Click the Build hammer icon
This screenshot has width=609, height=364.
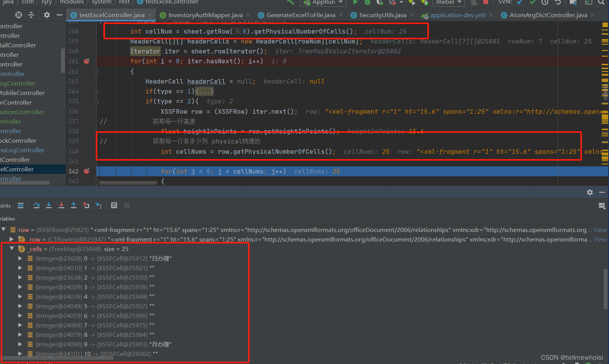[x=291, y=2]
